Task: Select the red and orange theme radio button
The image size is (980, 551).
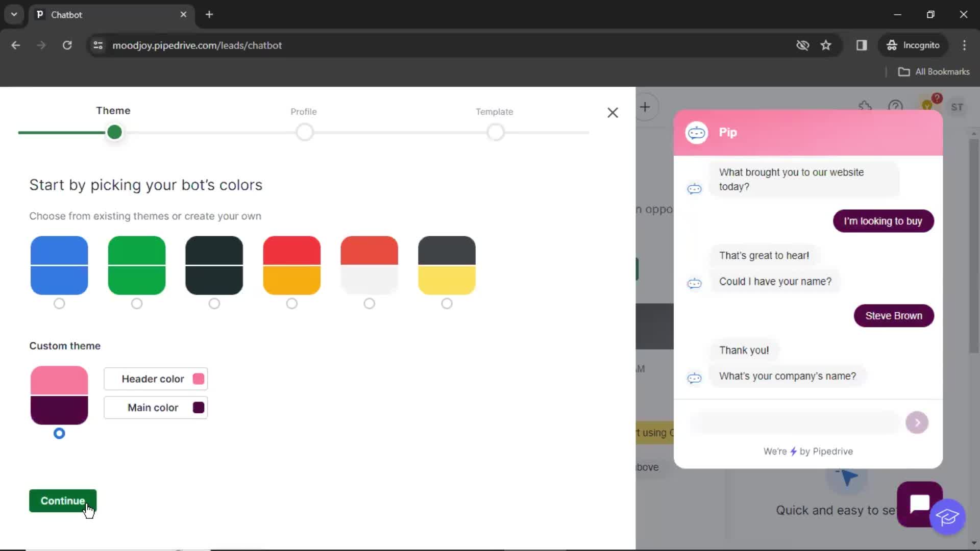Action: [x=292, y=304]
